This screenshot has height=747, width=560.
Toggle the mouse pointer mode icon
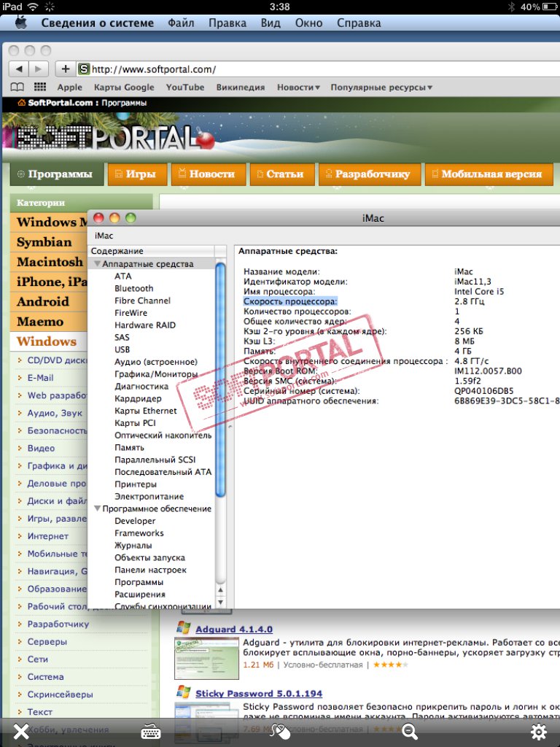(280, 731)
